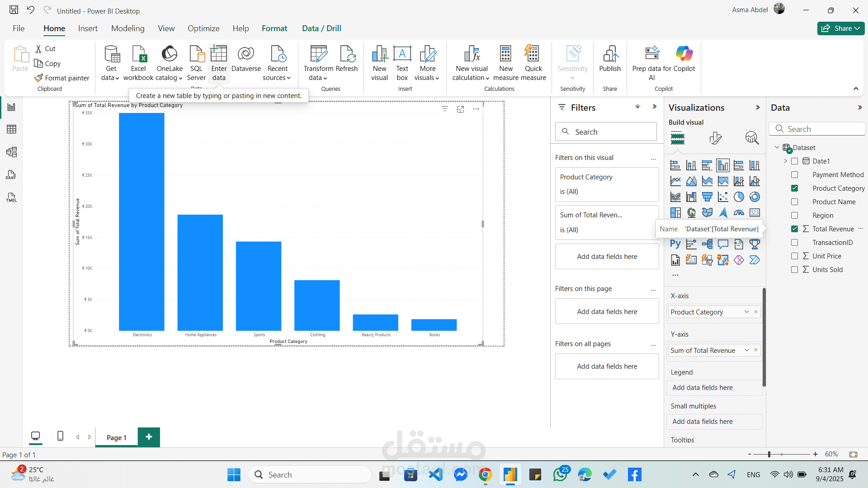Click Enter data in ribbon
Image resolution: width=868 pixels, height=488 pixels.
[x=219, y=63]
